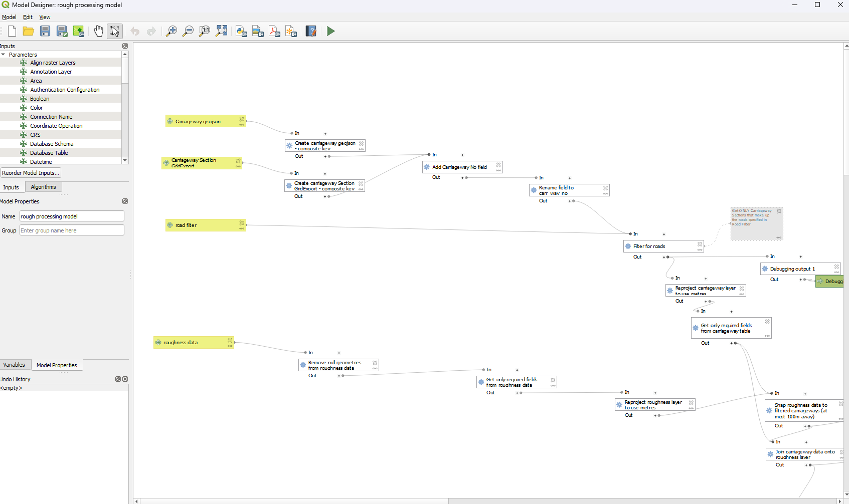Reset canvas zoom to 1:1
Screen dimensions: 849x504
(205, 31)
